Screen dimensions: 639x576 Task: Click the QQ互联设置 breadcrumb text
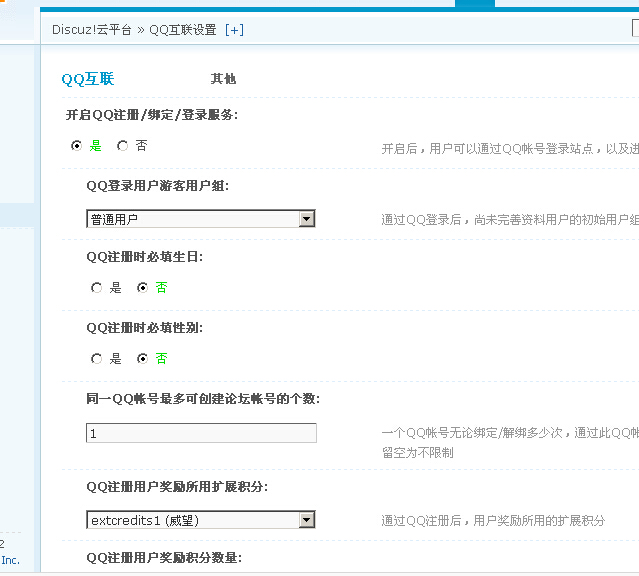coord(183,30)
